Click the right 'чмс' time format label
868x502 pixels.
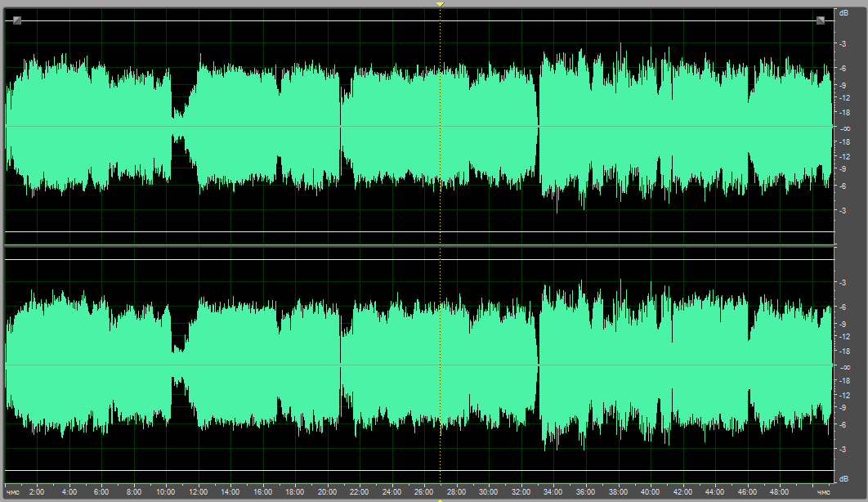(823, 492)
